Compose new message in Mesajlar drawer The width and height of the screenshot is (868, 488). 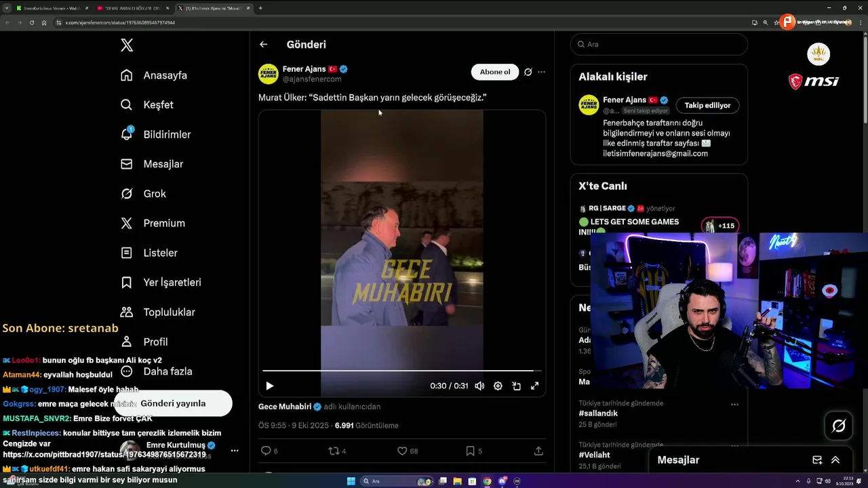point(817,460)
